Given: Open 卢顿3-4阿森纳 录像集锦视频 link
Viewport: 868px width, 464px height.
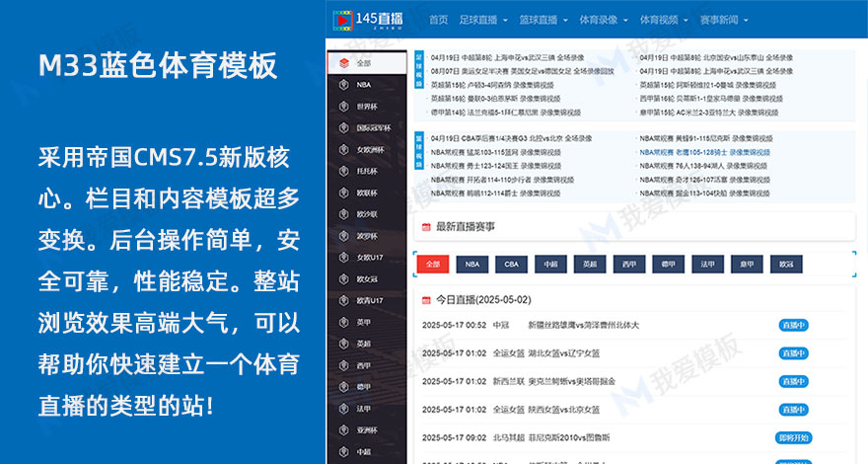Looking at the screenshot, I should (x=492, y=85).
